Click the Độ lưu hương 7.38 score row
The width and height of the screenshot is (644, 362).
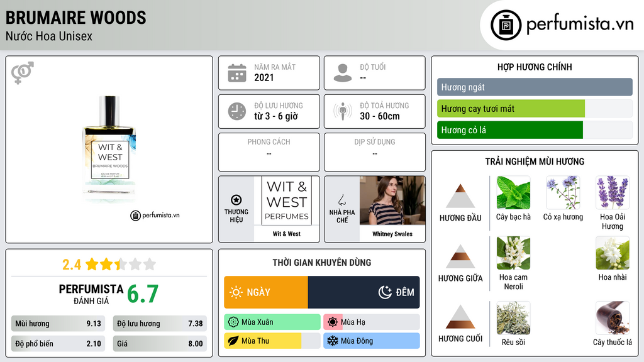click(160, 324)
